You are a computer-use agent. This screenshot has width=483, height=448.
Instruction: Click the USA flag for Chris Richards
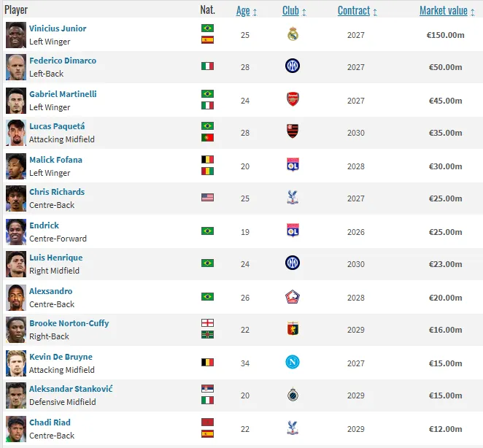(x=207, y=198)
